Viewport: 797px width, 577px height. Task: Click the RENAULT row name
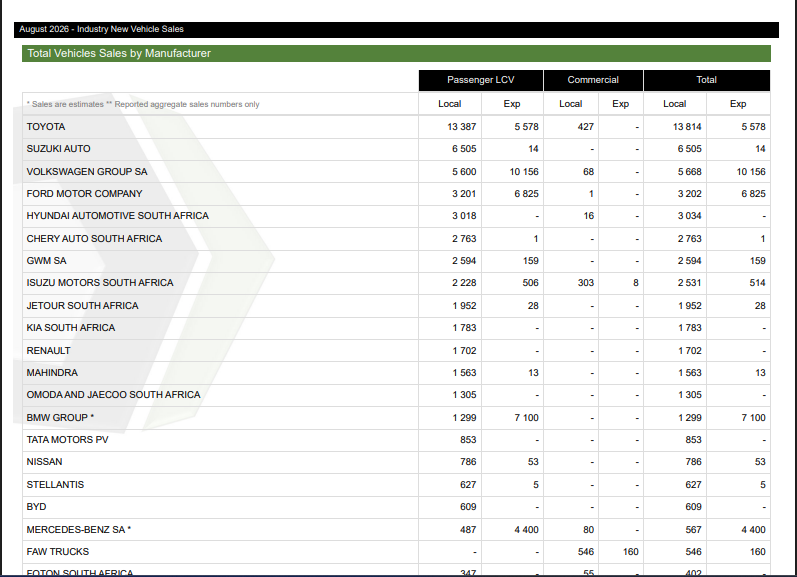point(48,351)
